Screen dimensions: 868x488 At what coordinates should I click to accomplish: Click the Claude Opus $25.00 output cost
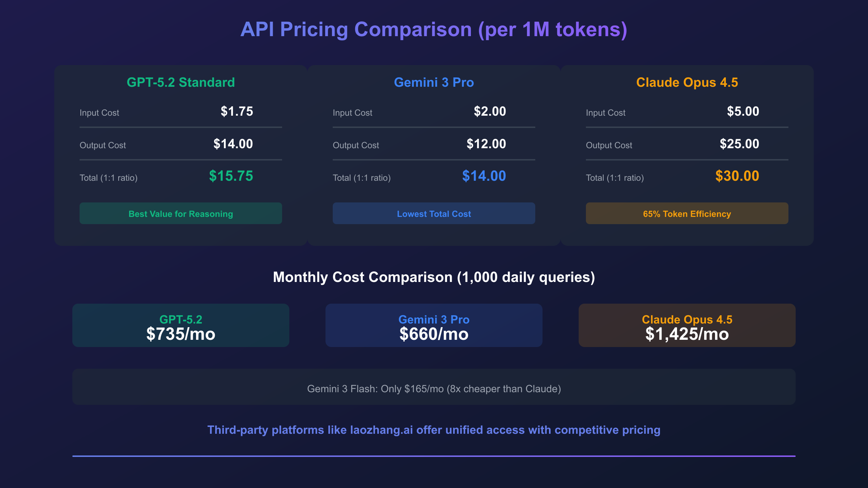739,144
